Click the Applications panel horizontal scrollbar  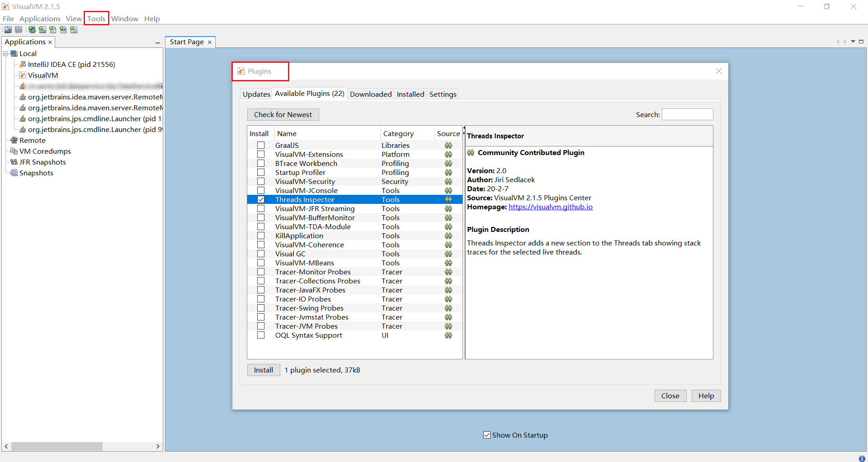click(57, 446)
